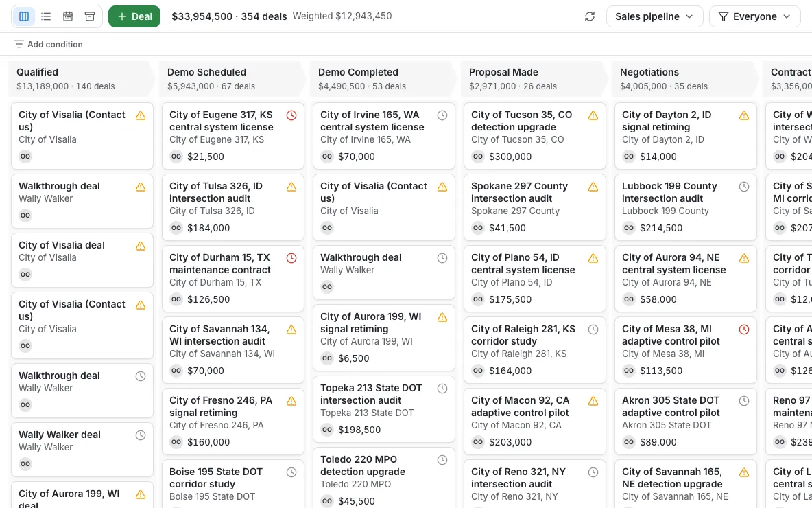
Task: Click the clock icon on Lubbock 199 County deal
Action: tap(744, 187)
